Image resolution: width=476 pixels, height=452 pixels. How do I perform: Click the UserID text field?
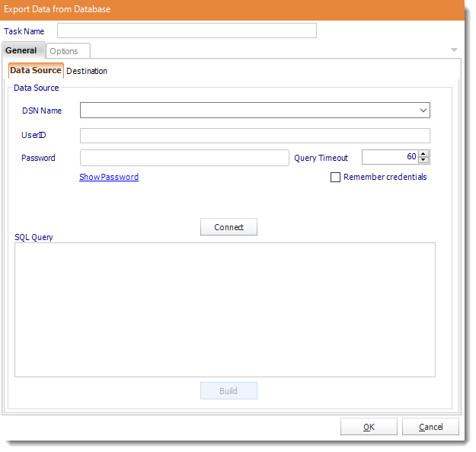pos(255,136)
